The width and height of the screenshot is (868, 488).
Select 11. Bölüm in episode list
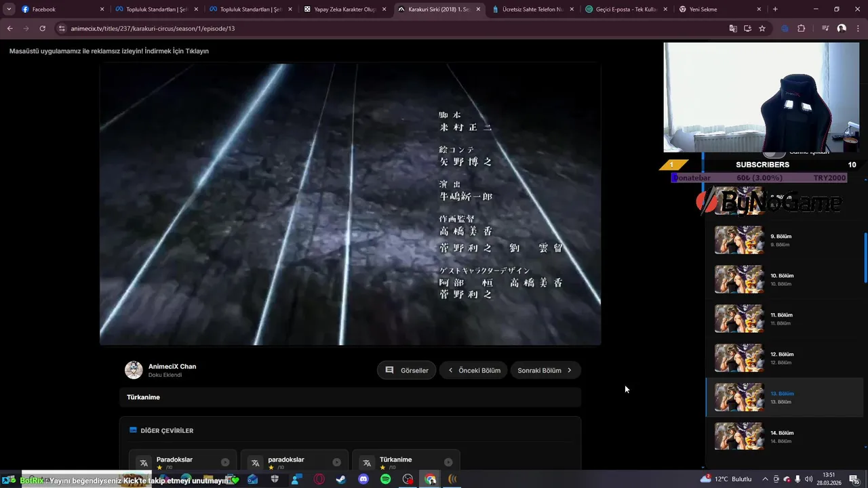click(x=785, y=319)
